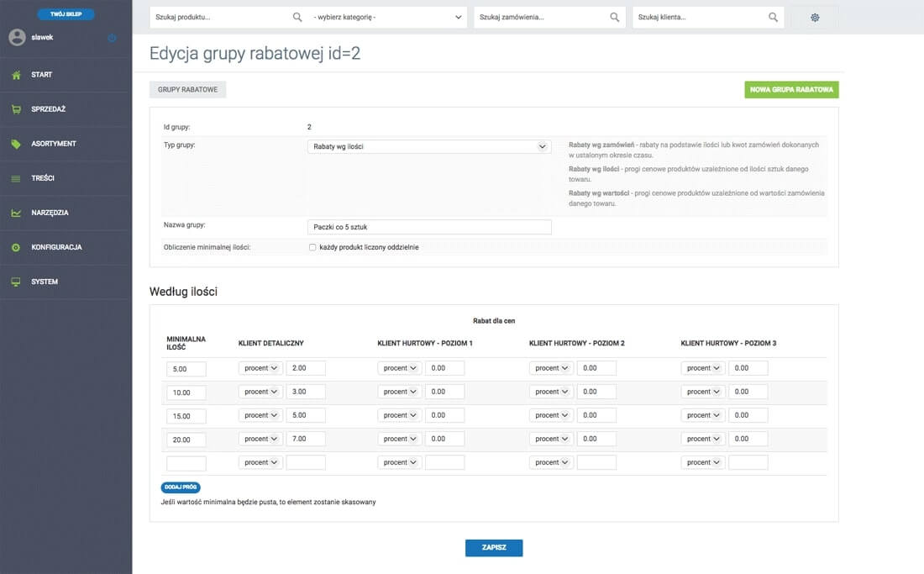Open Hurtowy Poziom 3 procent dropdown in 10.00 row
The image size is (924, 574).
[x=703, y=392]
